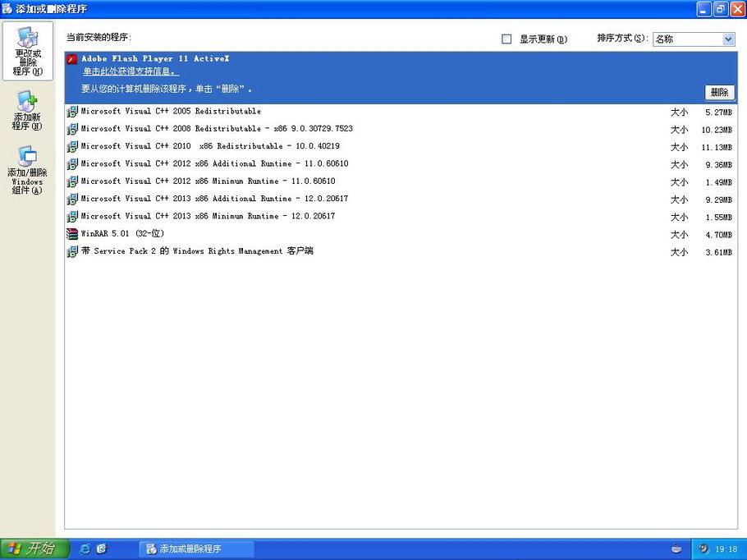Click the 单击此处获得支持信息 link
The height and width of the screenshot is (560, 747).
[x=131, y=71]
